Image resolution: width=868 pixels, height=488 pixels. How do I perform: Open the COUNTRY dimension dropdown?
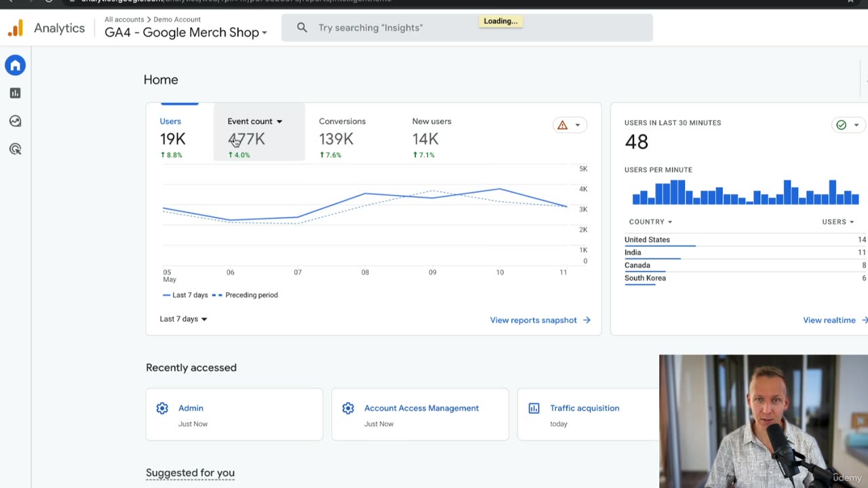pos(650,222)
